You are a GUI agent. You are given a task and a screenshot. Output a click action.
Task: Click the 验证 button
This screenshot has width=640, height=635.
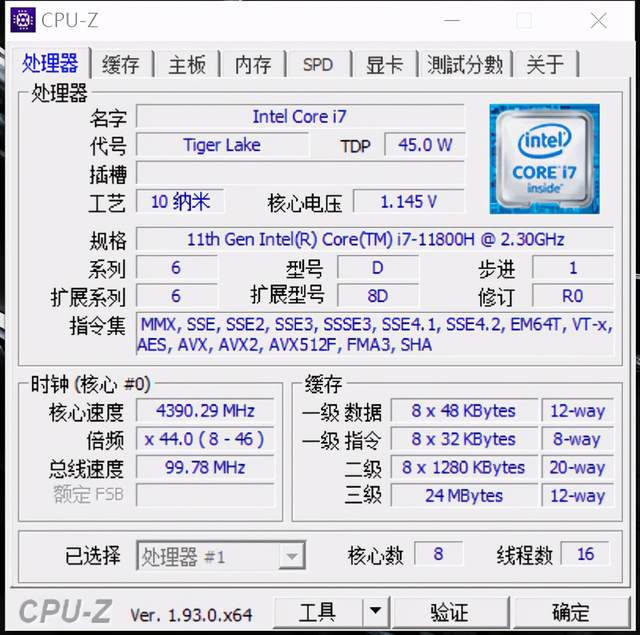tap(450, 612)
